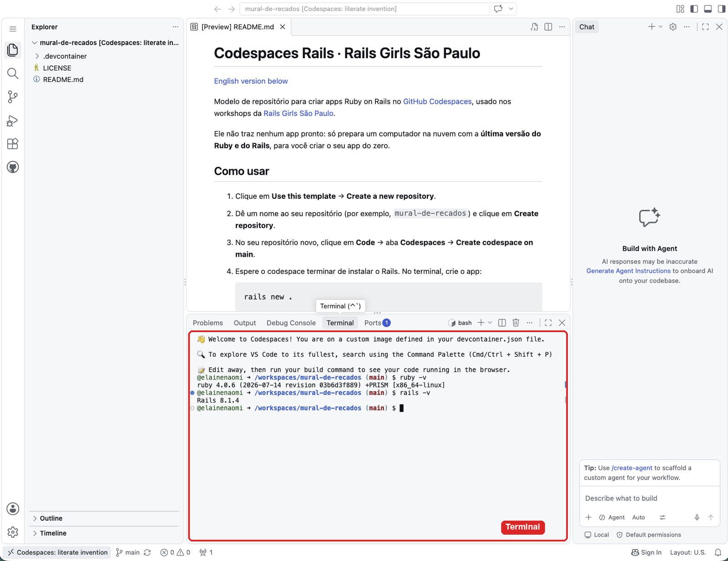Click Sign In in the status bar

[x=647, y=552]
